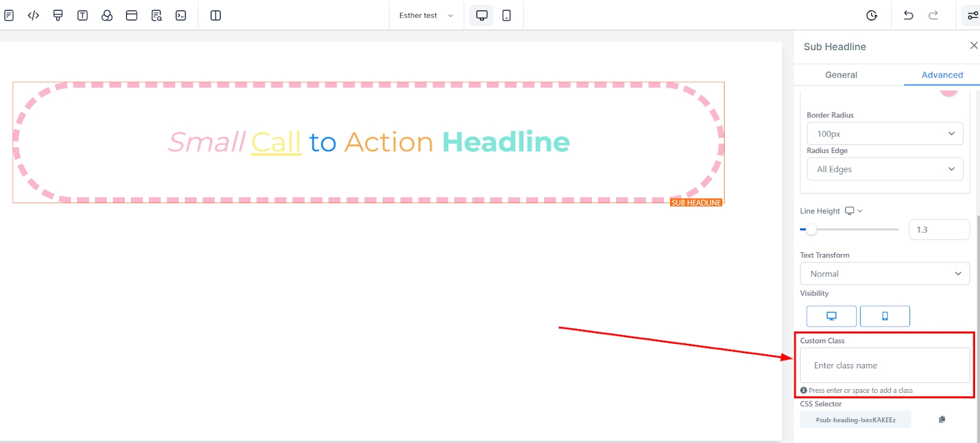Expand the Radius Edge dropdown
This screenshot has height=443, width=980.
(x=884, y=169)
